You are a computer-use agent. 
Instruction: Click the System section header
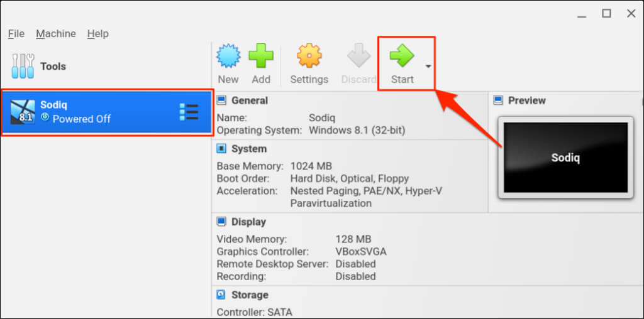[248, 149]
